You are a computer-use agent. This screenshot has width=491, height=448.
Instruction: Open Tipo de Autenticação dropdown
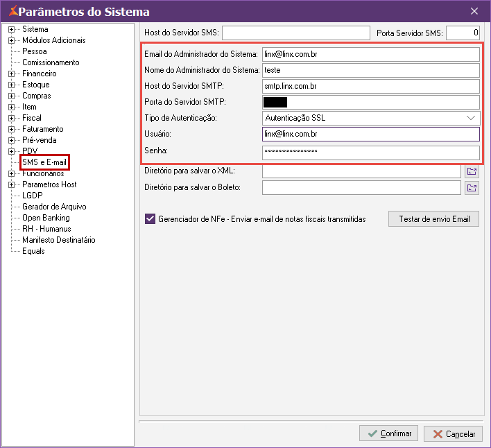tap(471, 118)
